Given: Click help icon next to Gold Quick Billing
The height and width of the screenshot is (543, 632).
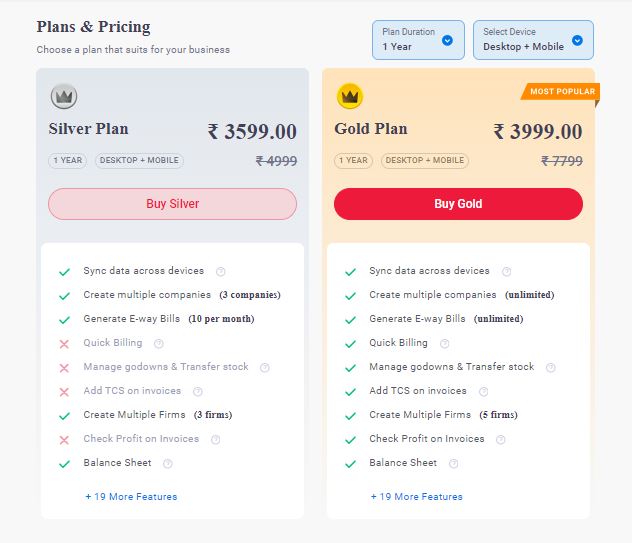Looking at the screenshot, I should (x=445, y=343).
